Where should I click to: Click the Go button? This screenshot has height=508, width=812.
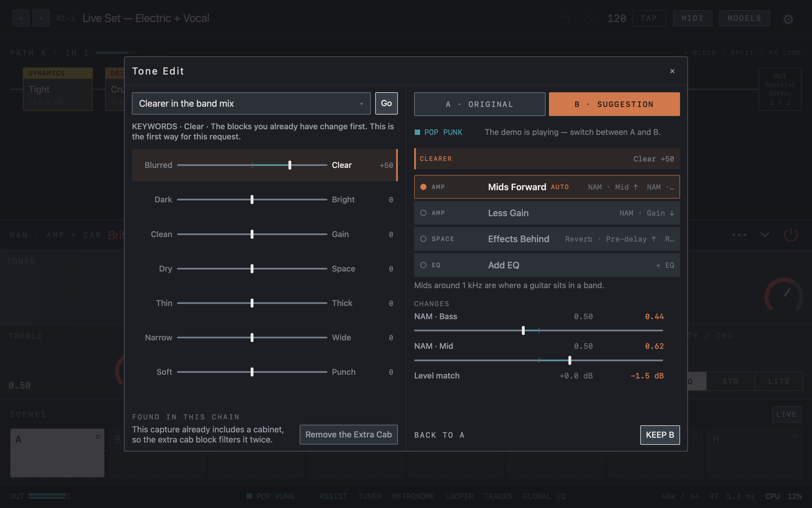click(386, 104)
